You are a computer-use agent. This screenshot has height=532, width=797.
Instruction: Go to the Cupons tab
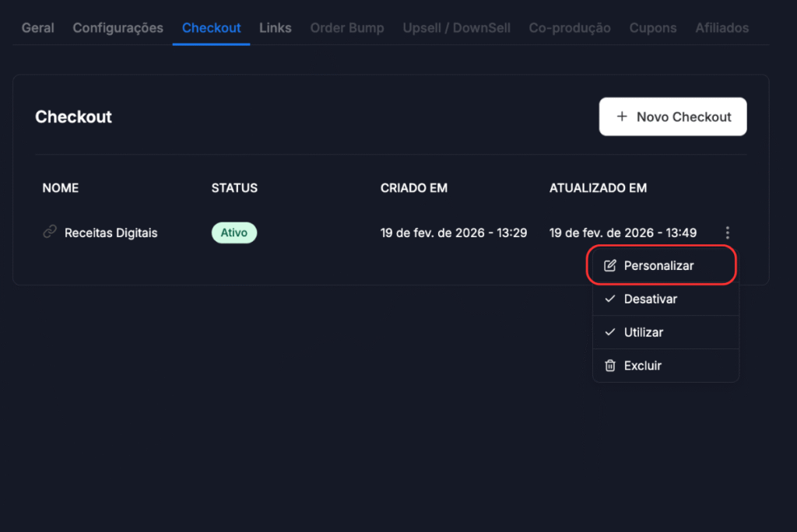pyautogui.click(x=653, y=28)
